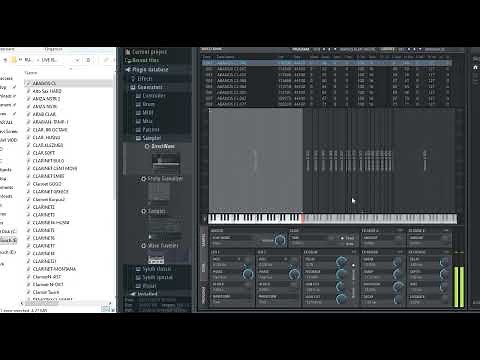Click the Wave Traveller preview thumbnail

[156, 259]
